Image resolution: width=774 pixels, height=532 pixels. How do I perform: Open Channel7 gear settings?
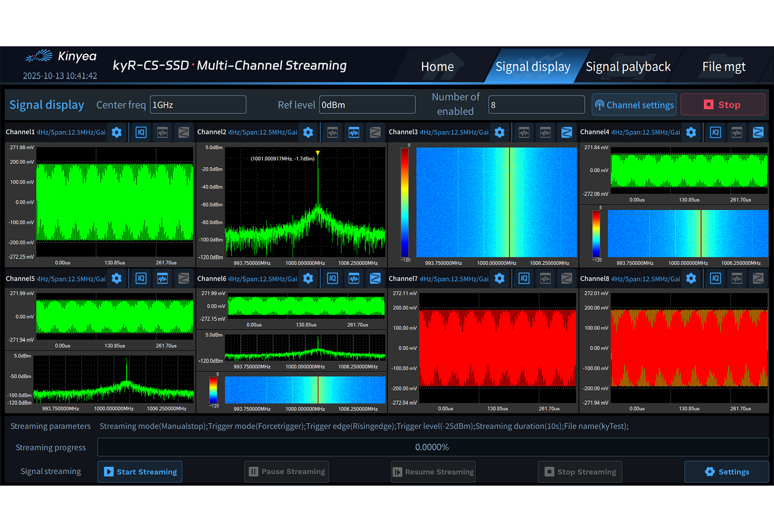tap(500, 279)
